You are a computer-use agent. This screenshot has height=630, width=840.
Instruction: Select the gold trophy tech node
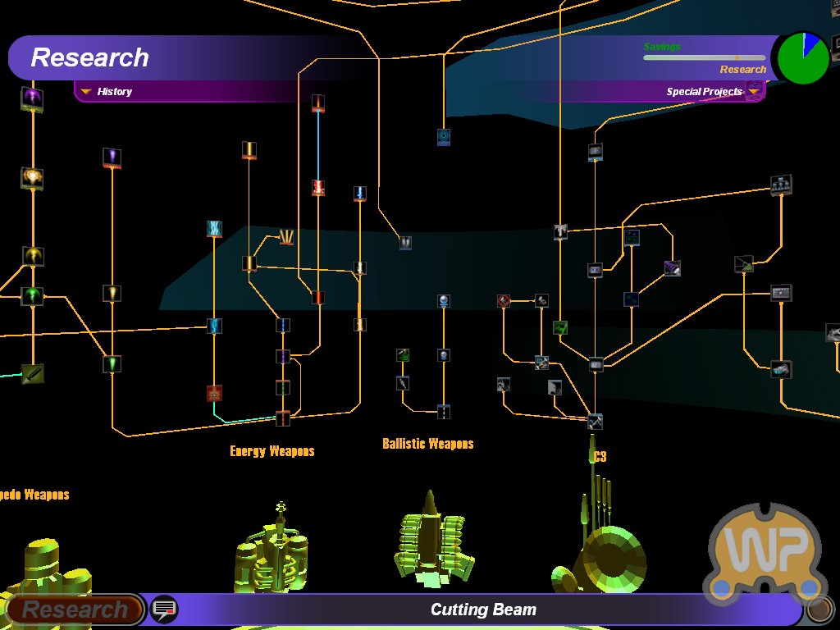(x=32, y=177)
